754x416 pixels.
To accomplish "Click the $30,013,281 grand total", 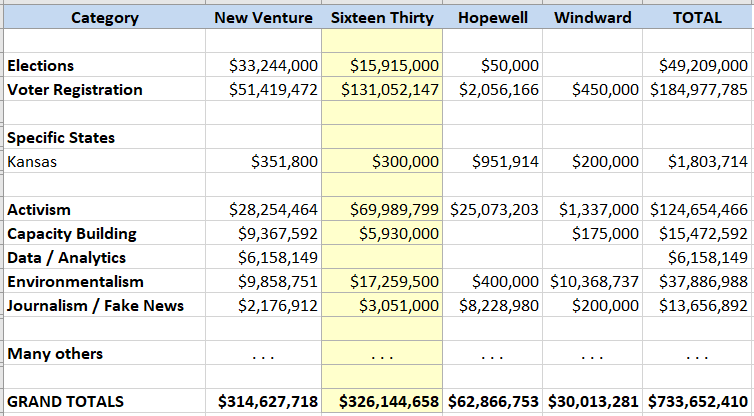I will tap(593, 402).
